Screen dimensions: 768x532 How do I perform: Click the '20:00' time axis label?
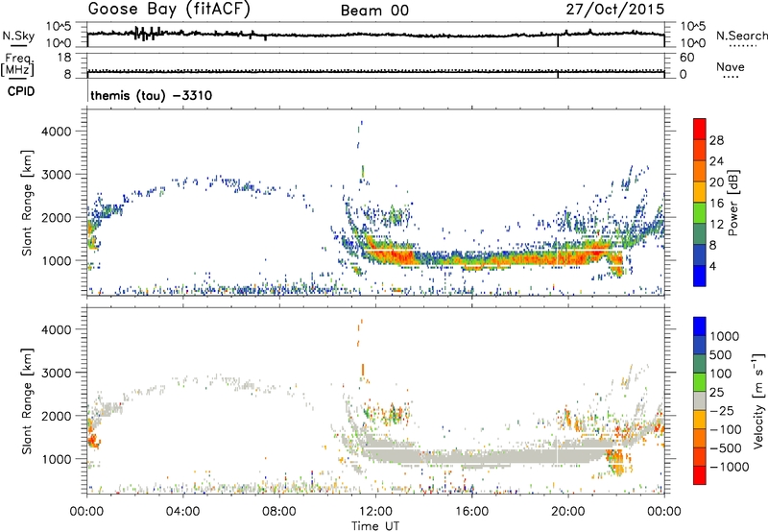click(567, 511)
